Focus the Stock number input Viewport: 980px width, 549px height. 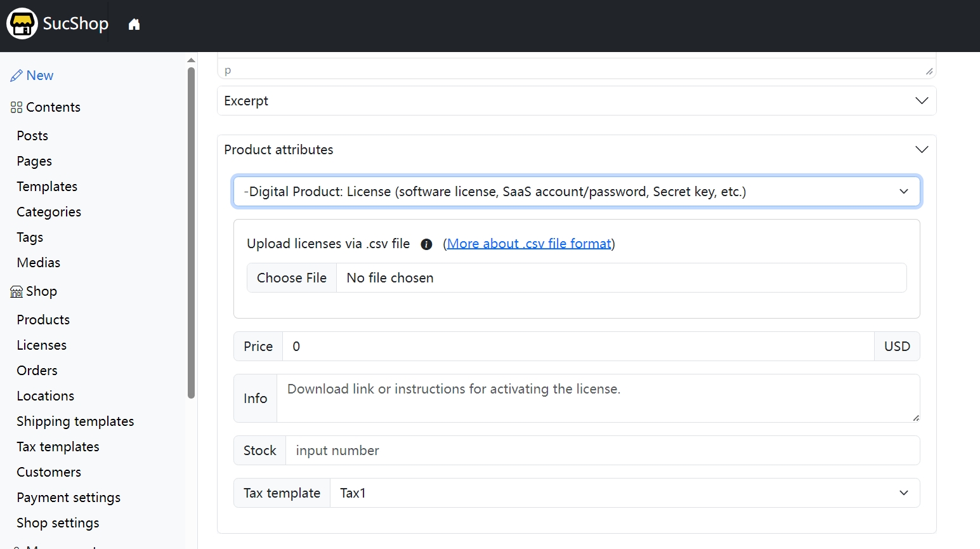[601, 451]
